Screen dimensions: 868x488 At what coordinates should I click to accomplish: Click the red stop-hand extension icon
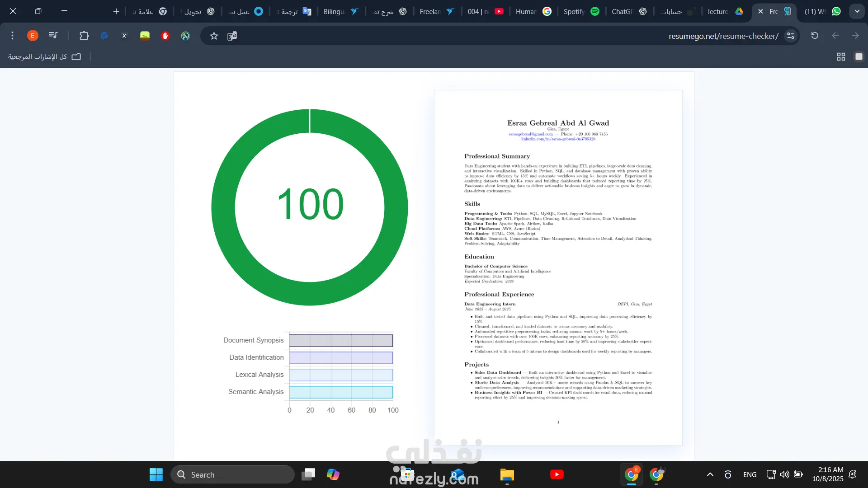(165, 36)
